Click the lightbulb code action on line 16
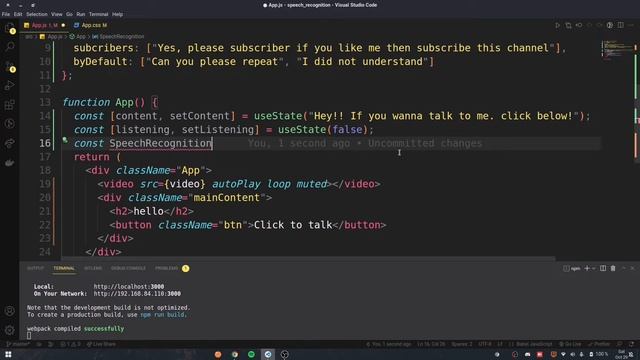This screenshot has height=360, width=640. click(65, 140)
